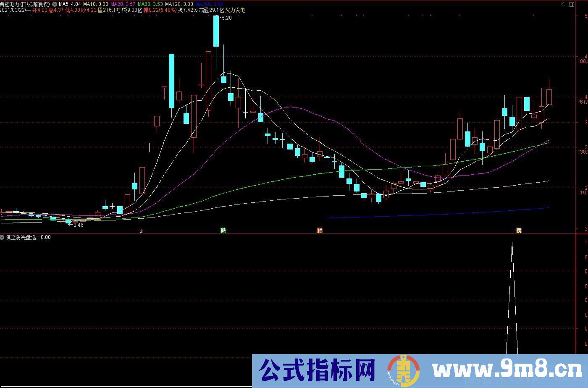Select the MA120: 3.03 label
This screenshot has height=388, width=588.
click(x=179, y=4)
